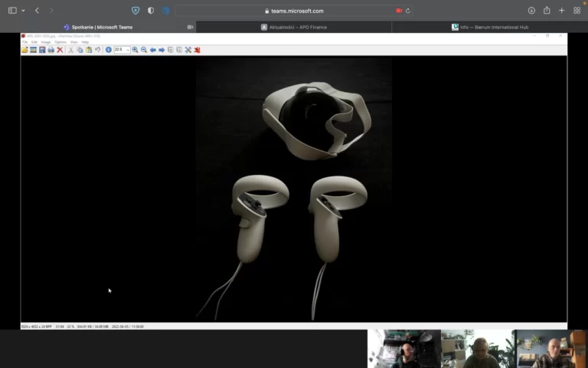588x368 pixels.
Task: Click the Zoom Out magnifier icon
Action: tap(144, 50)
